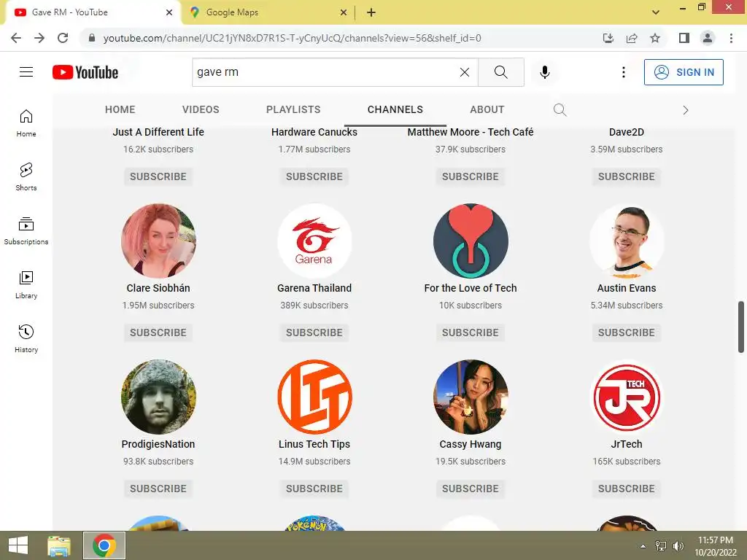Open YouTube settings three-dot menu
Screen dimensions: 747x560
[623, 72]
